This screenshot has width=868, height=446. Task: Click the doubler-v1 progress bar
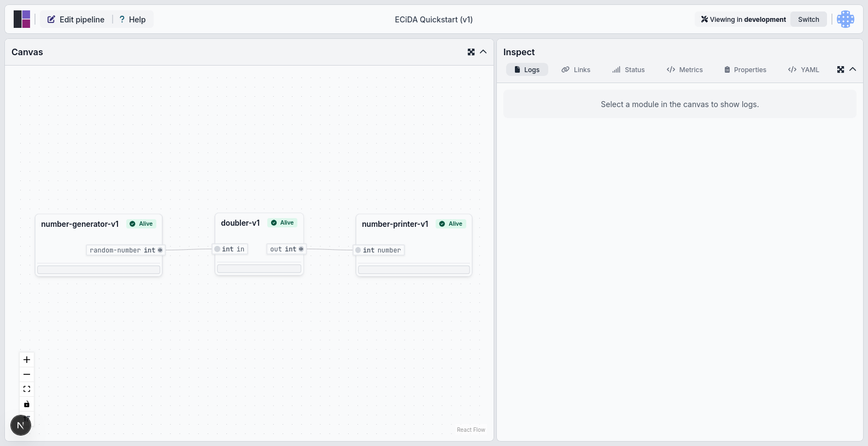pyautogui.click(x=259, y=268)
